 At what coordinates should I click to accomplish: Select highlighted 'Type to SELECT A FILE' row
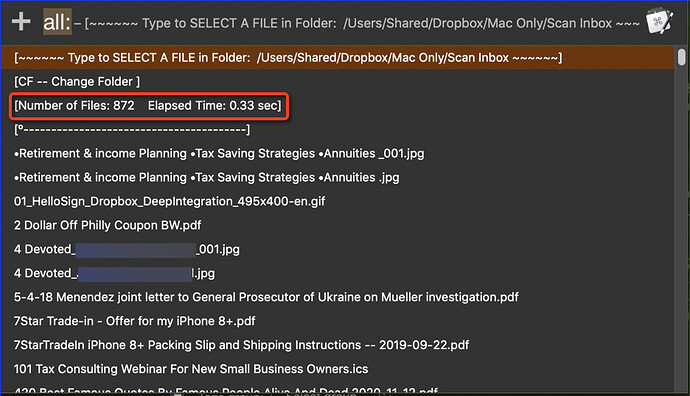click(337, 58)
